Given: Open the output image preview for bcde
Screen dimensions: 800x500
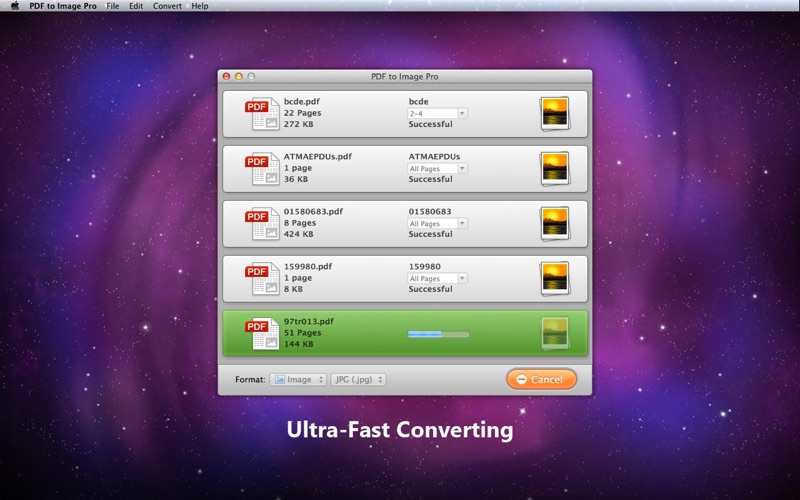Looking at the screenshot, I should (x=555, y=114).
